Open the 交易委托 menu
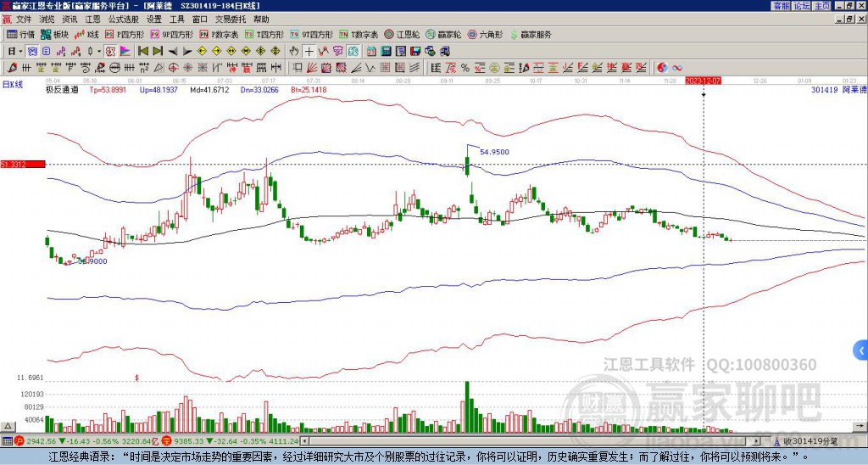Image resolution: width=868 pixels, height=465 pixels. [231, 20]
